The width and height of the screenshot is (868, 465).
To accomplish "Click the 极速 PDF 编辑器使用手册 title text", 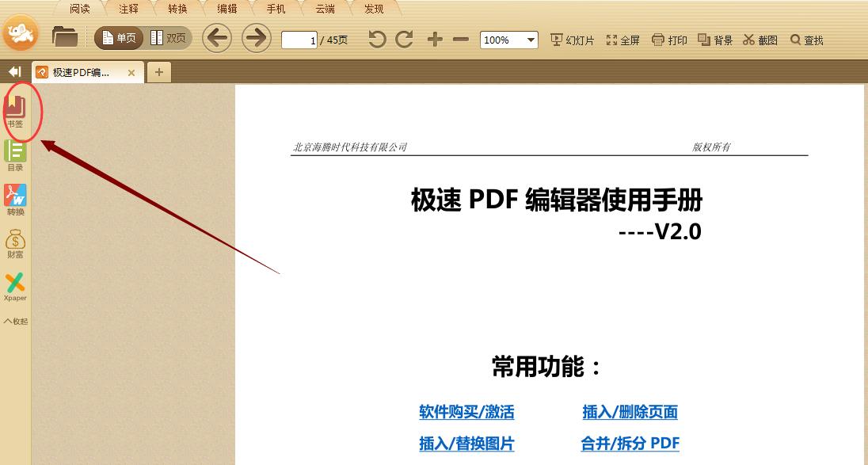I will coord(556,200).
